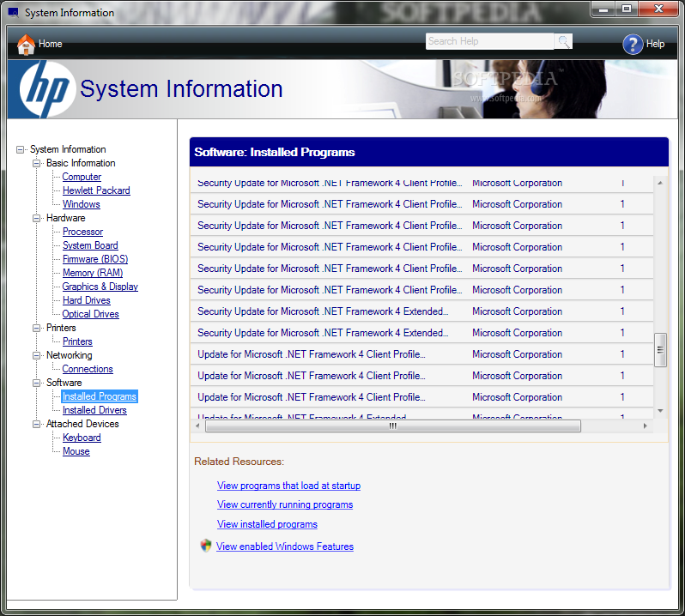Click the HP logo
The height and width of the screenshot is (616, 685).
click(x=45, y=89)
